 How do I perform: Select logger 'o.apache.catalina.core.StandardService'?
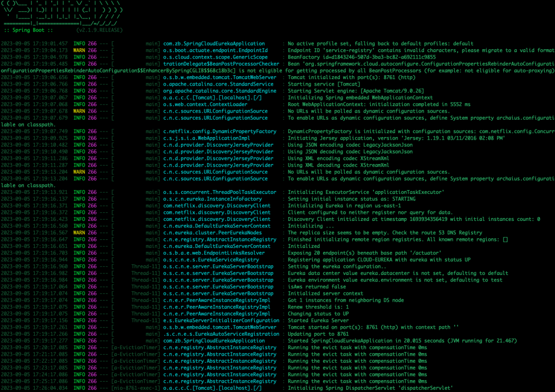coord(218,84)
